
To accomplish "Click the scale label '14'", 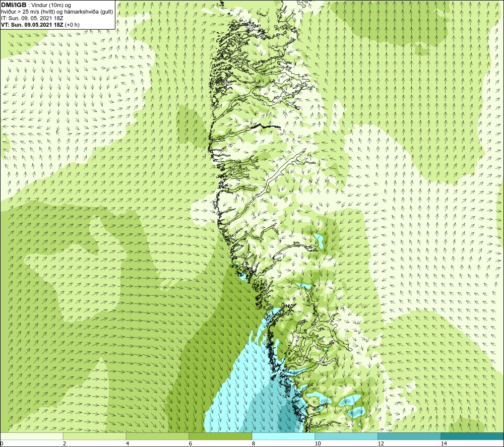I will (x=444, y=443).
